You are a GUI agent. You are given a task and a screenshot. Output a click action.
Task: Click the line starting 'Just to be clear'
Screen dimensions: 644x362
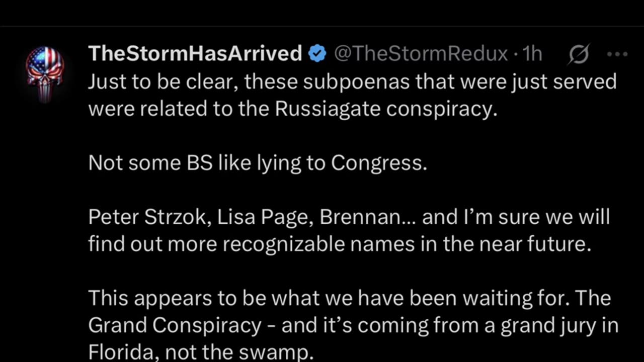pyautogui.click(x=352, y=81)
